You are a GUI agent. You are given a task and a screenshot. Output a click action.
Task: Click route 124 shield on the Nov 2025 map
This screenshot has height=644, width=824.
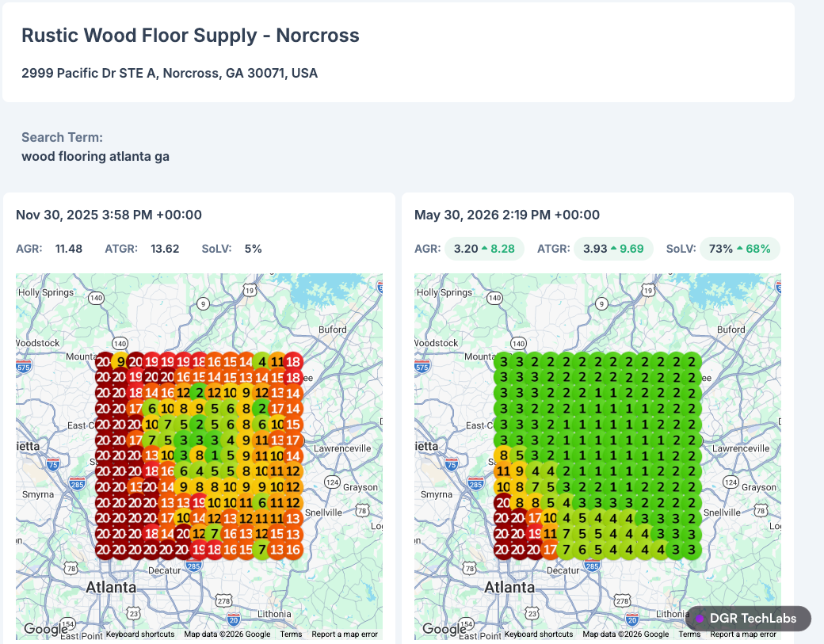tap(332, 482)
